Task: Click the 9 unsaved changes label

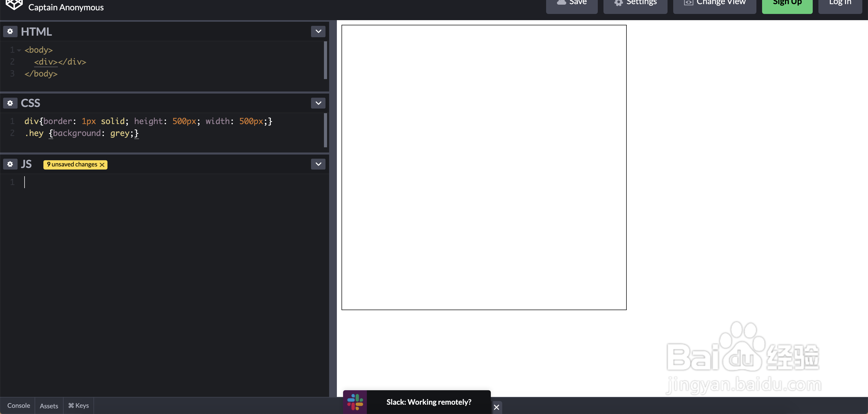Action: pyautogui.click(x=72, y=164)
